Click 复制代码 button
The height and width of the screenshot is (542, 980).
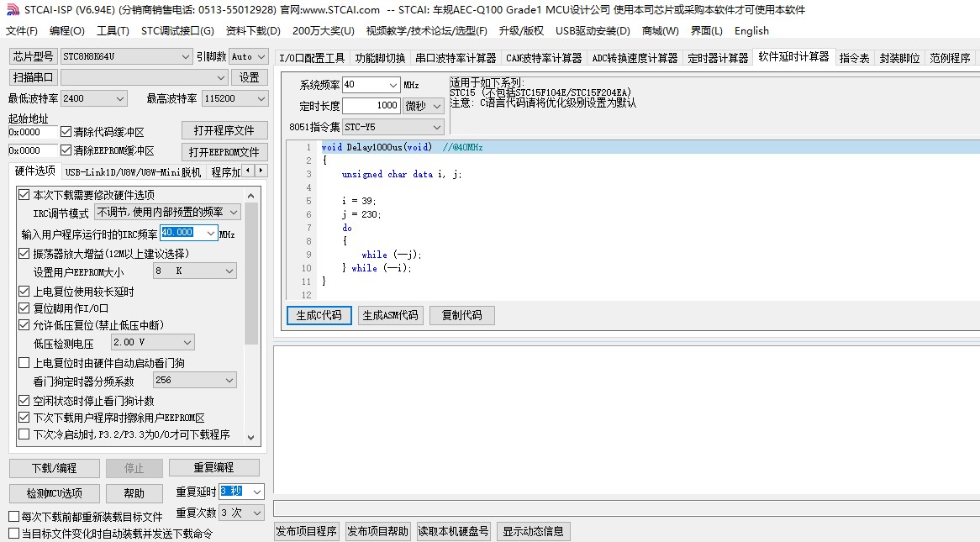tap(462, 316)
